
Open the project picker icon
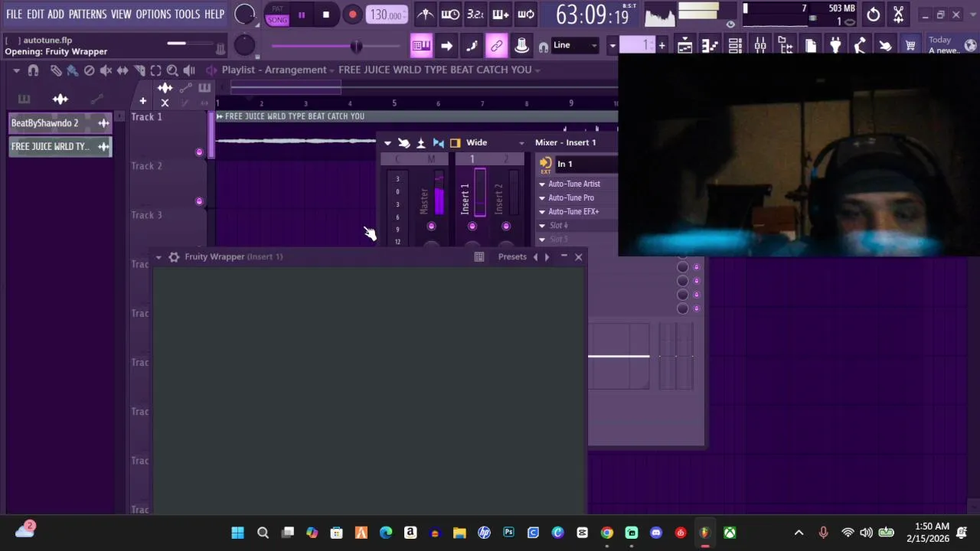[811, 46]
